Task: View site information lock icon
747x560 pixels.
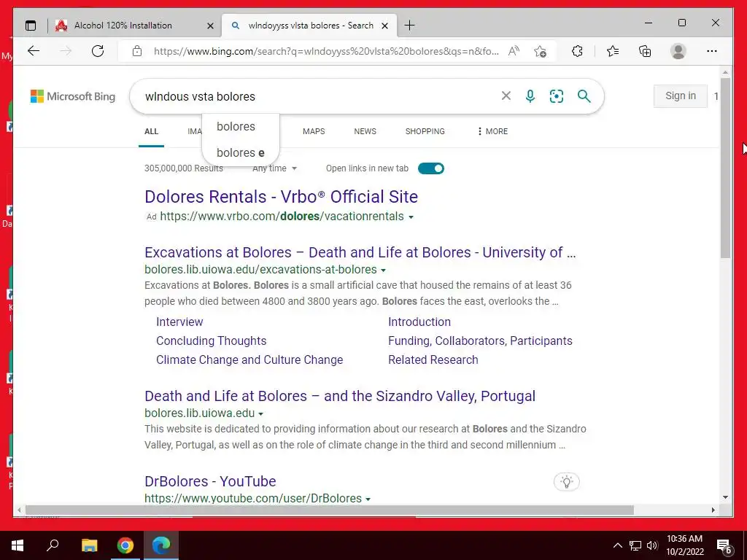Action: [x=137, y=51]
